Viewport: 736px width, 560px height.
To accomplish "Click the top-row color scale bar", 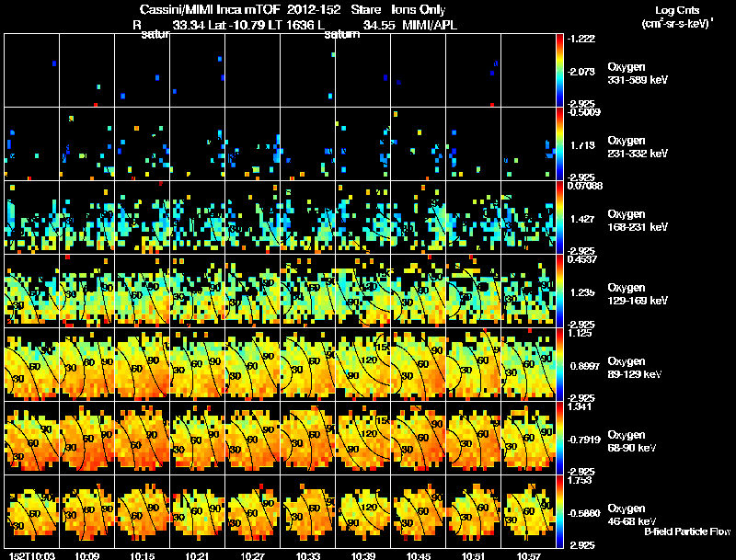I will [559, 71].
